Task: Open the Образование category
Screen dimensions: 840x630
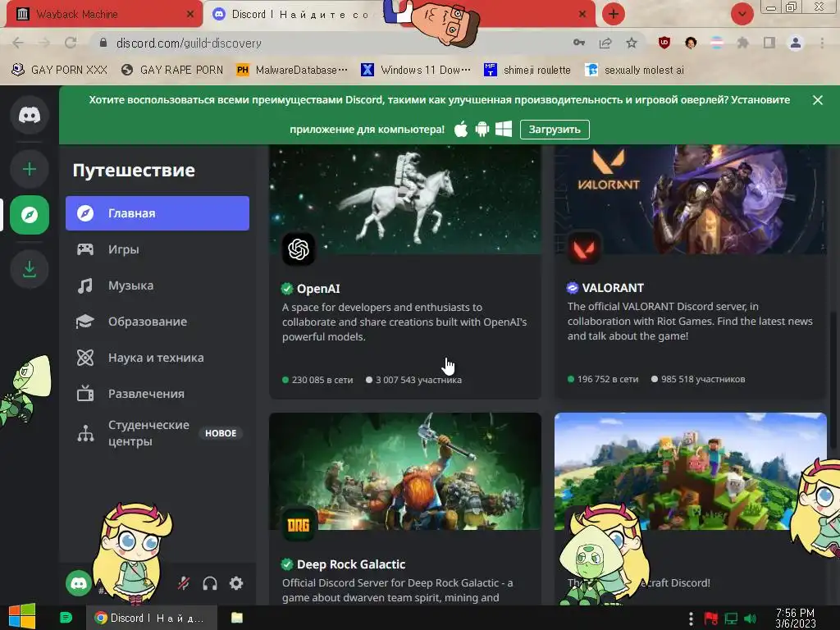Action: coord(157,322)
